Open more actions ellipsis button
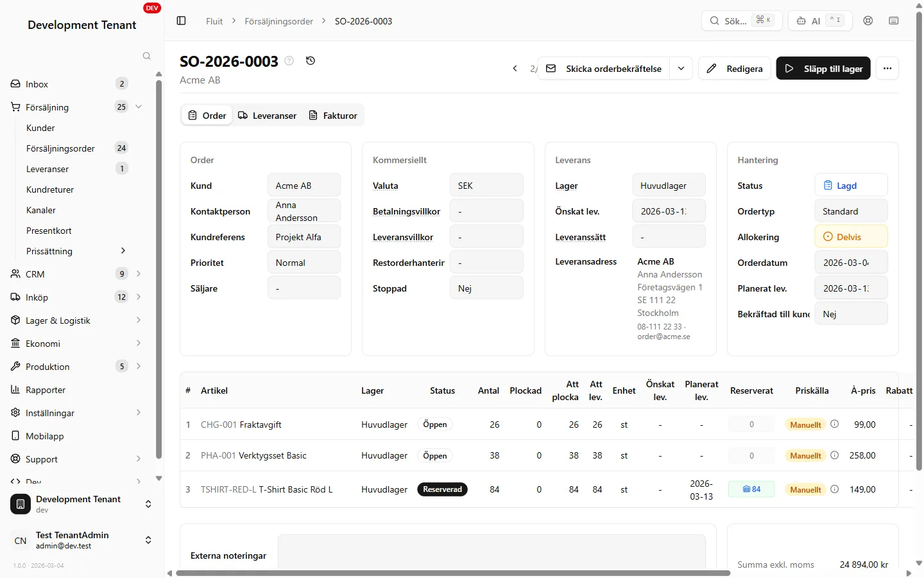This screenshot has width=924, height=578. 887,68
